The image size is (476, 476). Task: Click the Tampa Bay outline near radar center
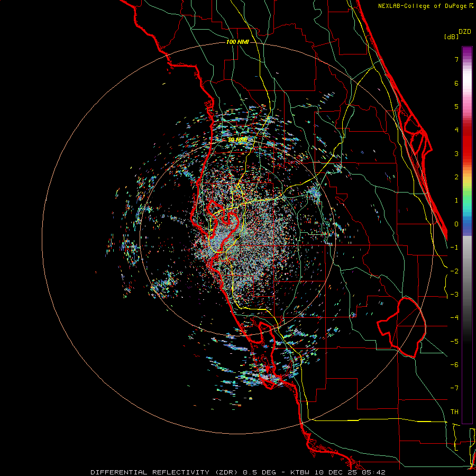click(222, 226)
